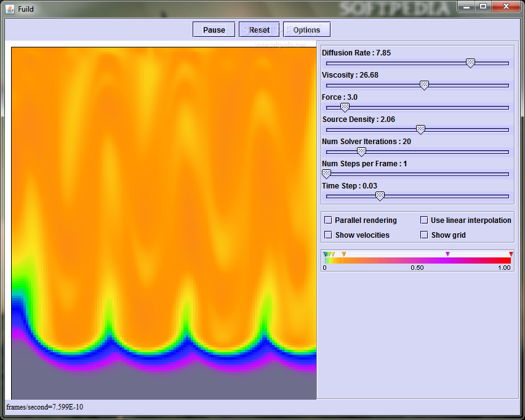
Task: Click the Java icon in title bar
Action: [x=10, y=9]
